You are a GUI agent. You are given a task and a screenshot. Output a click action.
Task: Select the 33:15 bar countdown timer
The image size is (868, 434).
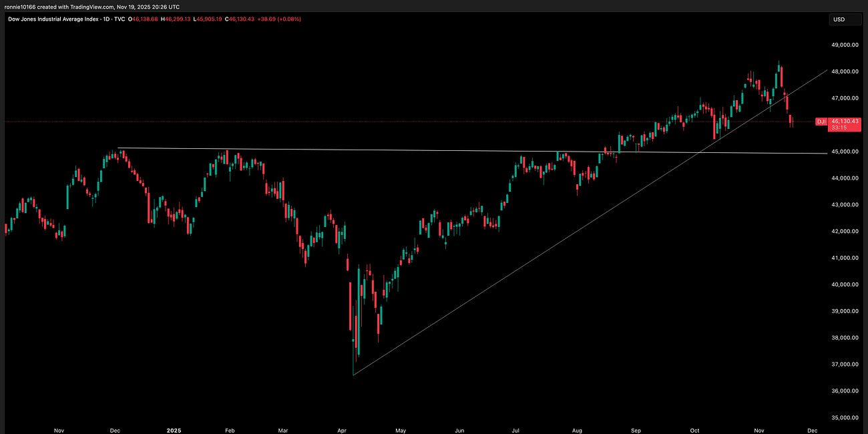pos(838,128)
